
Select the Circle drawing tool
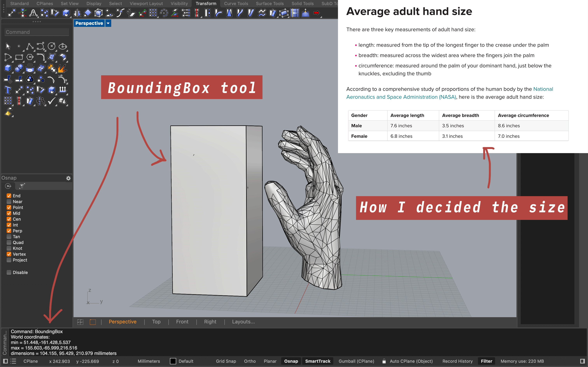point(51,46)
